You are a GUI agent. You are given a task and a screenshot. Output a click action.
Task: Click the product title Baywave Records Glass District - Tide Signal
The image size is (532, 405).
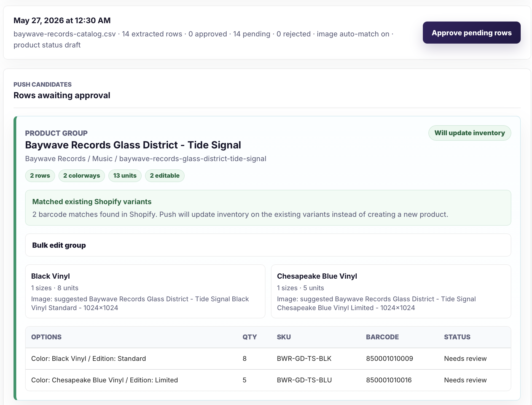point(133,145)
